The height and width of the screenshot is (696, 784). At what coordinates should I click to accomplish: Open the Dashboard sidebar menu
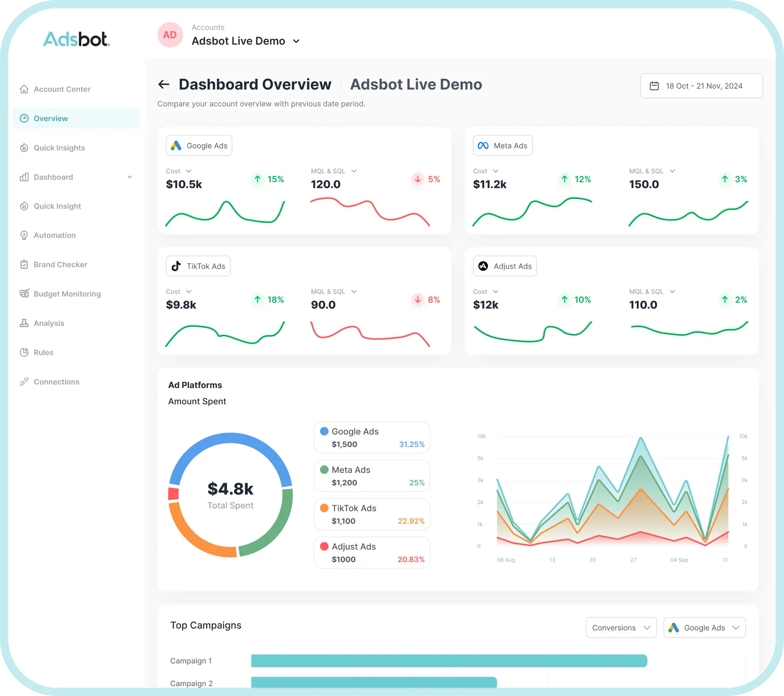76,177
